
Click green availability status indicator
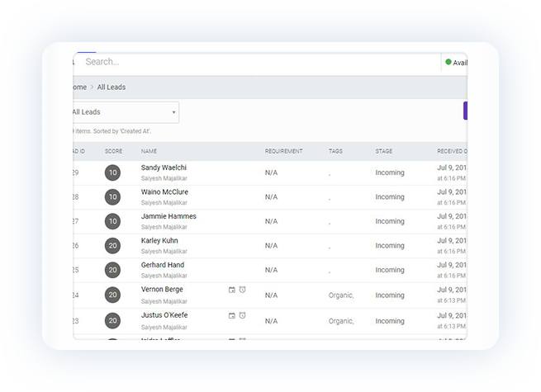[448, 62]
